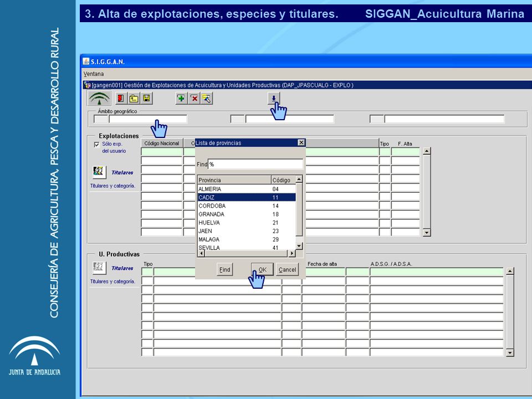Image resolution: width=532 pixels, height=399 pixels.
Task: Click the middle wide Ámbito geográfico field
Action: (x=290, y=119)
